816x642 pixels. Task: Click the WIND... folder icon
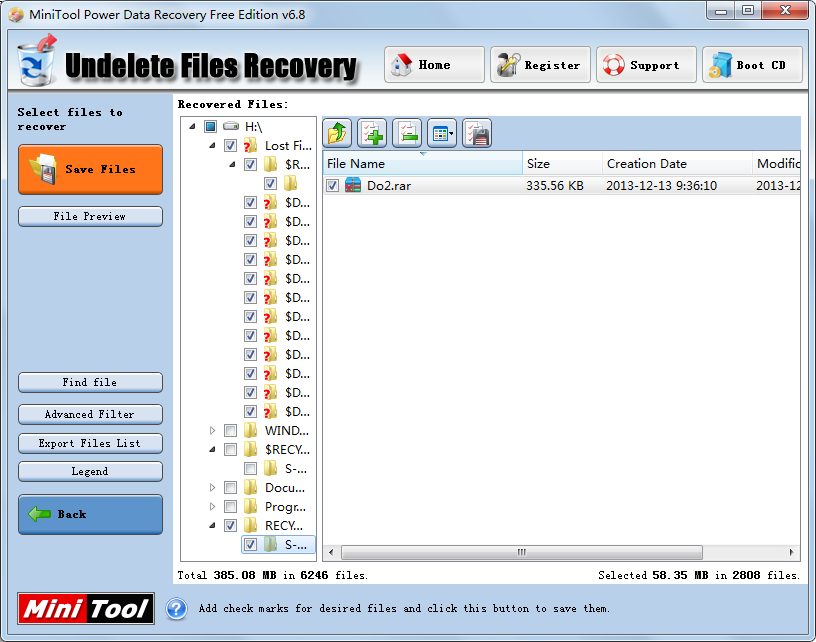[250, 430]
